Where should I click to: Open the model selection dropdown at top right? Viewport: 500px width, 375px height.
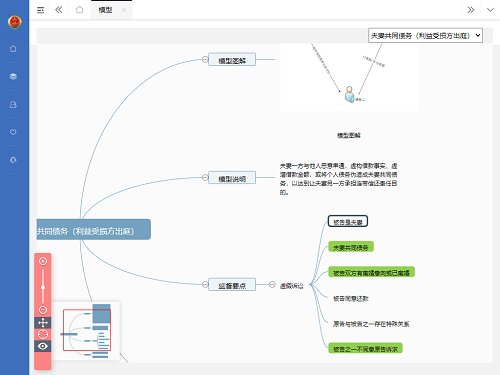click(x=425, y=35)
